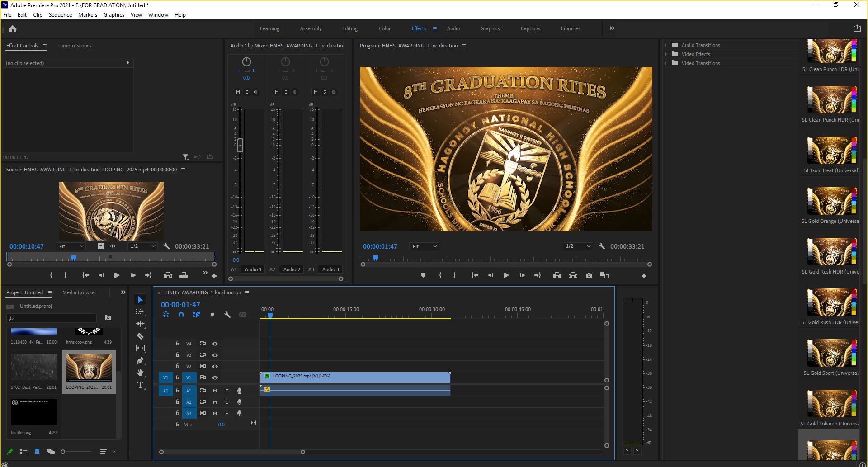The height and width of the screenshot is (467, 868).
Task: Expand the Video Effects folder
Action: (x=666, y=54)
